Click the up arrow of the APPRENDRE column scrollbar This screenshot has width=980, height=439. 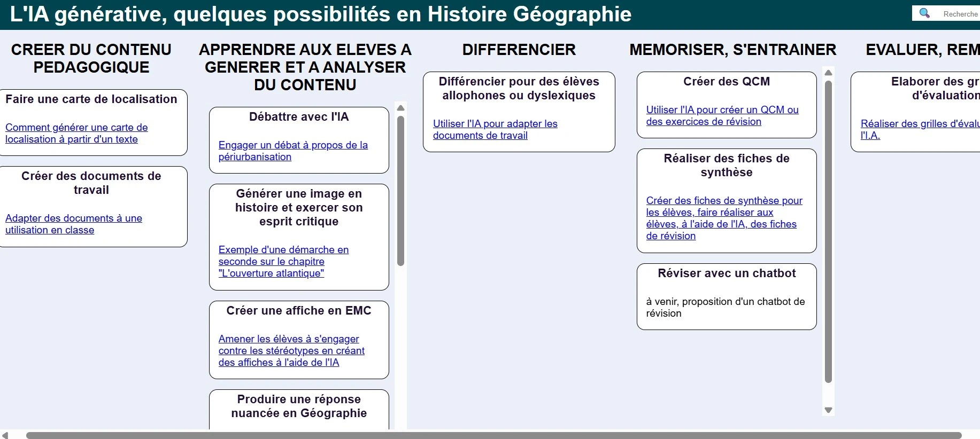point(400,108)
